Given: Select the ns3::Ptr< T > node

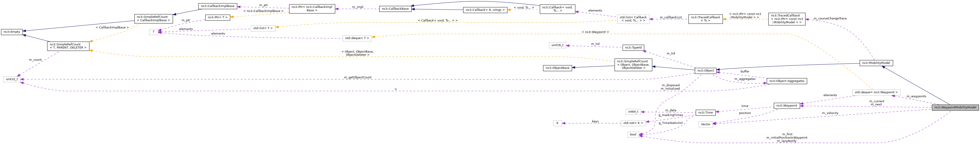Looking at the screenshot, I should pos(218,17).
